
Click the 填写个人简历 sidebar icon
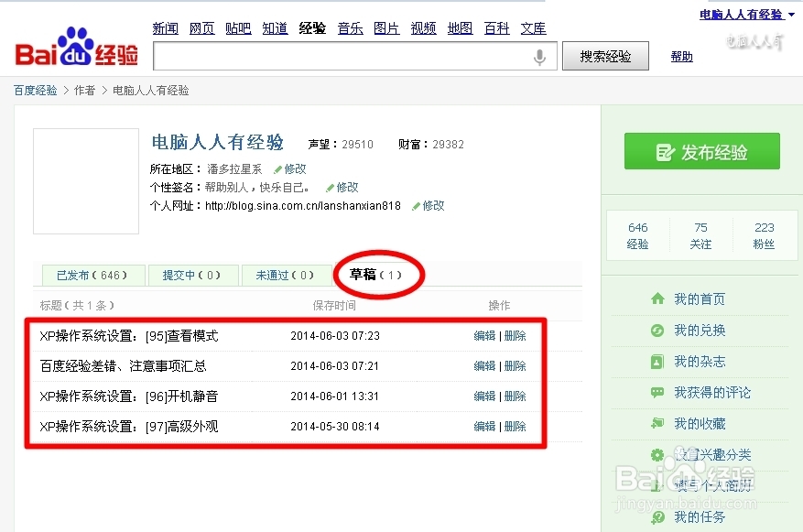(x=656, y=485)
